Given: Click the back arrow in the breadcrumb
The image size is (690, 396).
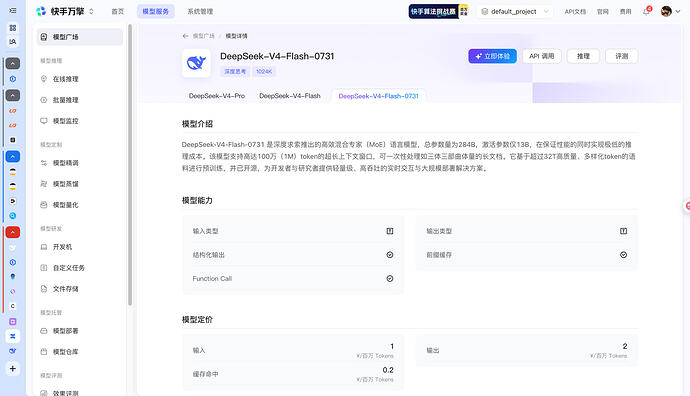Looking at the screenshot, I should (x=185, y=36).
